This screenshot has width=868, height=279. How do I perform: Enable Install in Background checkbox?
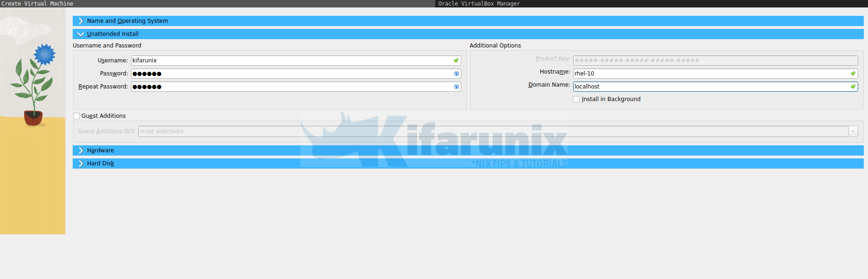(x=576, y=99)
